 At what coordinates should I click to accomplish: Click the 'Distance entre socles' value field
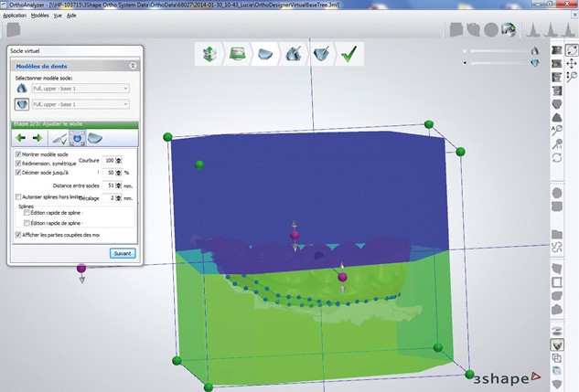109,185
